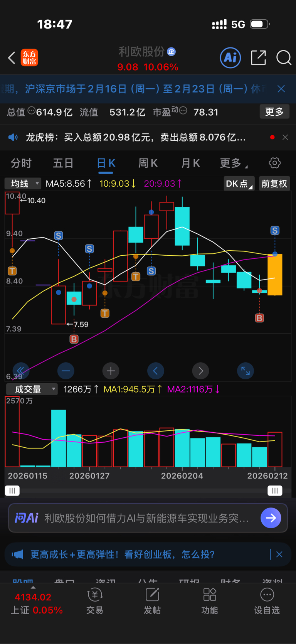
Task: Open 更高成长+更高弹性 promo link
Action: (x=123, y=555)
